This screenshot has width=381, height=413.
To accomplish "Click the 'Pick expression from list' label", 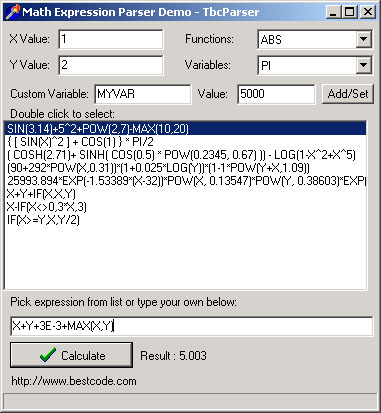I will 123,302.
